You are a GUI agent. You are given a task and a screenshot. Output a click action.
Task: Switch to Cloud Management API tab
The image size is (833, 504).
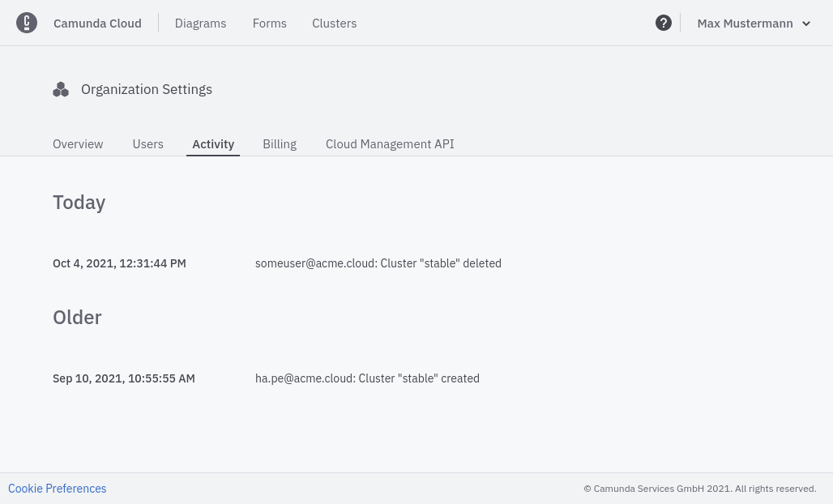click(x=390, y=144)
